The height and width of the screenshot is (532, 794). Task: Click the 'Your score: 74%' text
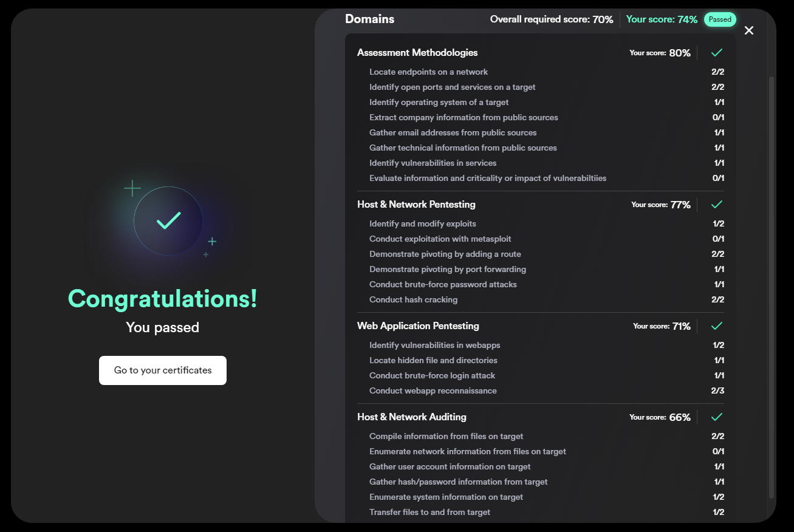pyautogui.click(x=662, y=19)
